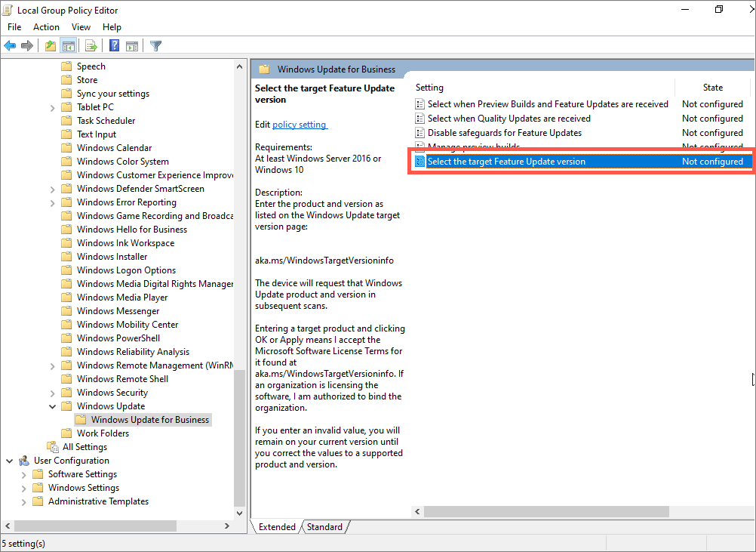The height and width of the screenshot is (552, 756).
Task: Click the tree pane scroll down arrow
Action: click(240, 513)
